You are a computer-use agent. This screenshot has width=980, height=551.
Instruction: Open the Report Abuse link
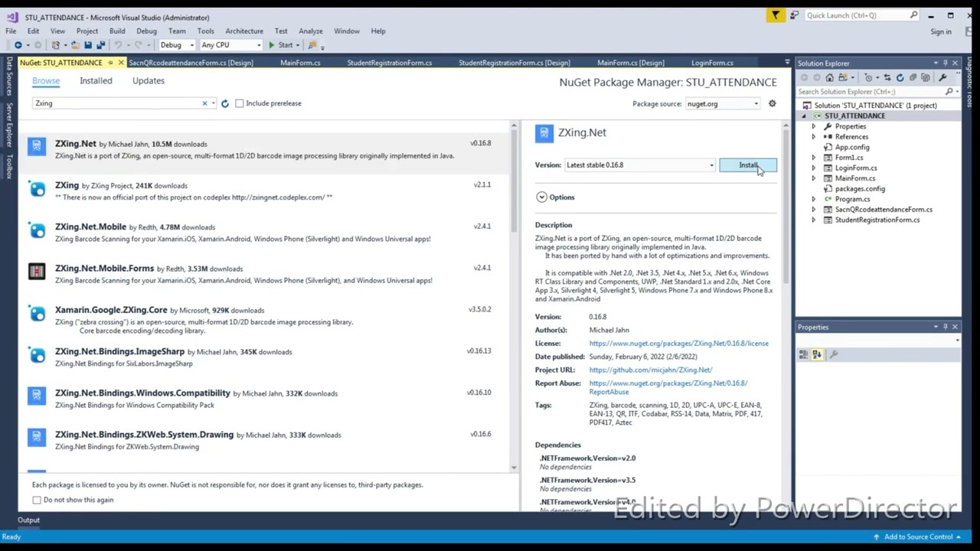(x=668, y=387)
